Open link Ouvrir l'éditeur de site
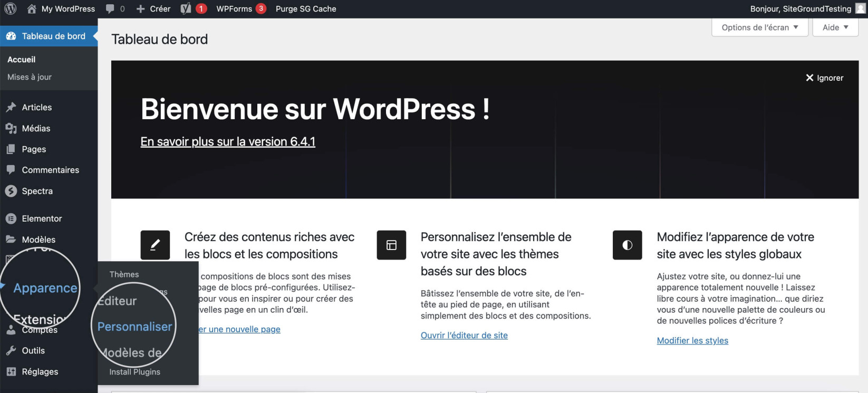This screenshot has height=393, width=868. coord(464,336)
